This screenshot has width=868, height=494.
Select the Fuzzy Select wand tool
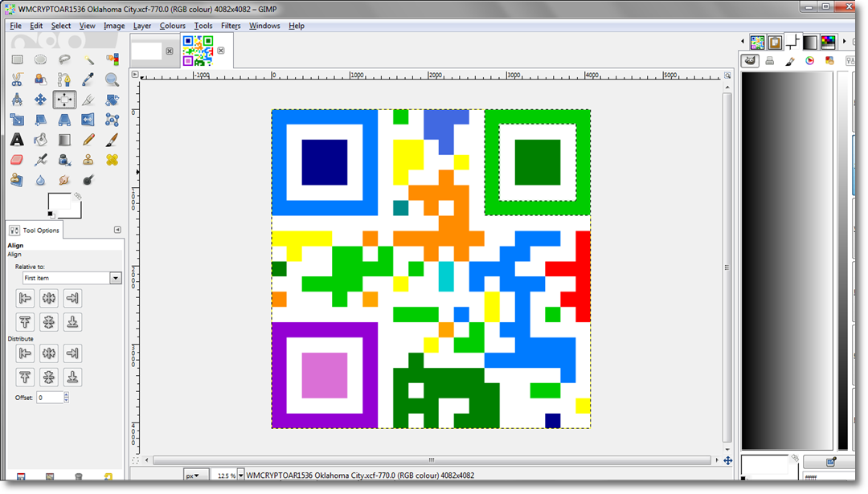88,59
